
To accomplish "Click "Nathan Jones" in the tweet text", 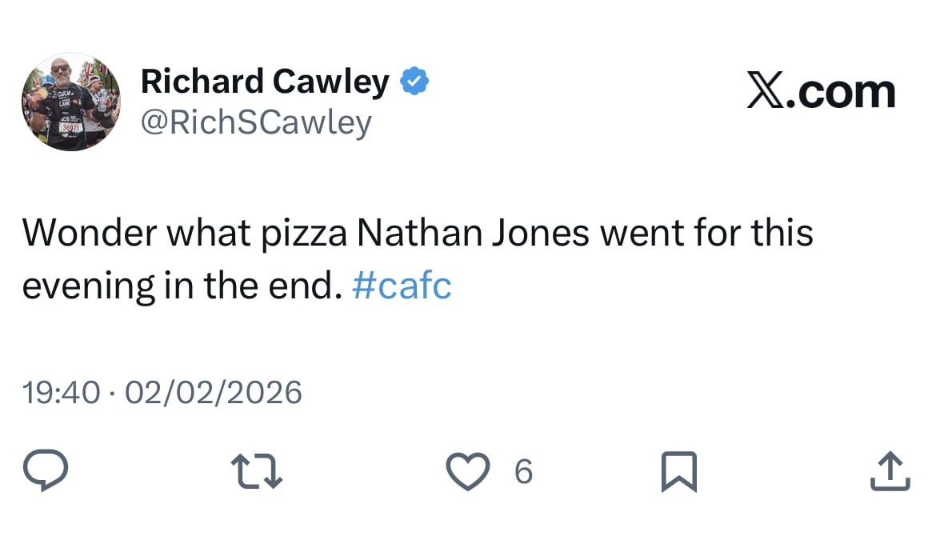I will coord(474,233).
